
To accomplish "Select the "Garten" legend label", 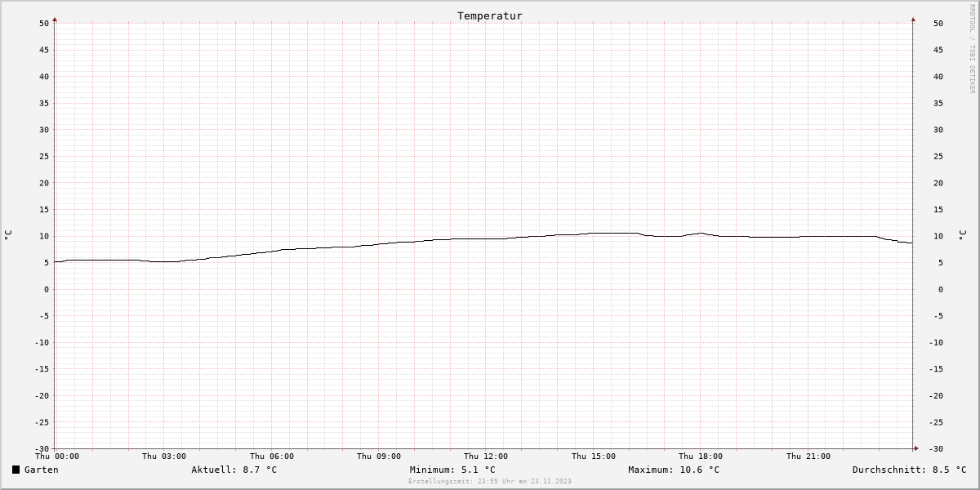I will (42, 470).
